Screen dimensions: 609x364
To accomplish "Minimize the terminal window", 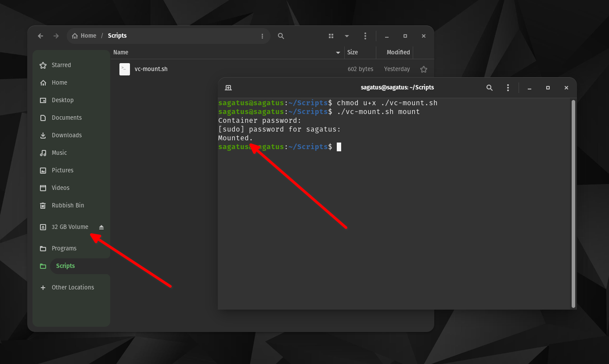I will [530, 88].
